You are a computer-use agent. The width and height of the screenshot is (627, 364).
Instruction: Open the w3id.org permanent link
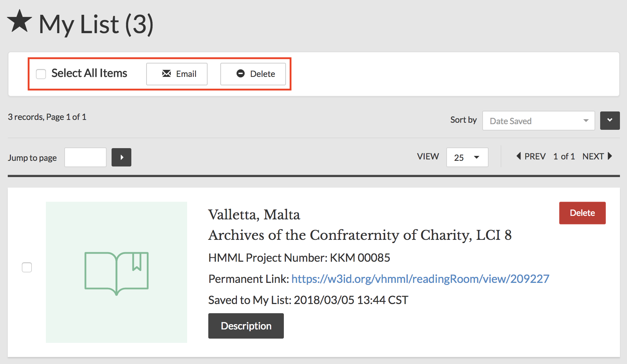[420, 279]
